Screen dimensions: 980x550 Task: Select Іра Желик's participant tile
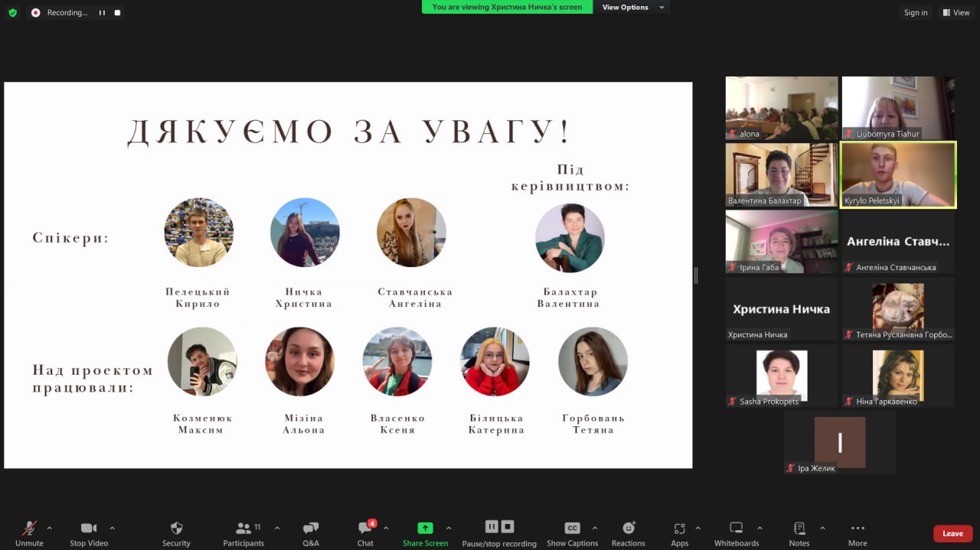pyautogui.click(x=840, y=443)
